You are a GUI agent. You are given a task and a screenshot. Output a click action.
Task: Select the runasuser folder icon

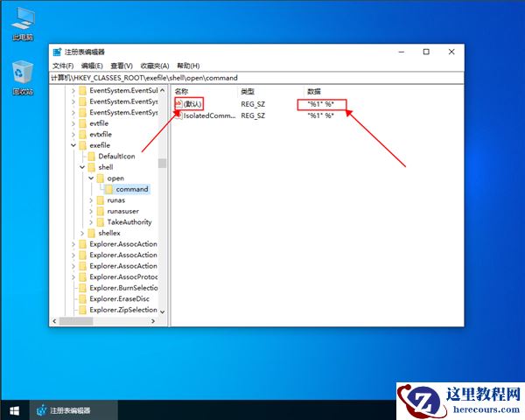click(100, 212)
